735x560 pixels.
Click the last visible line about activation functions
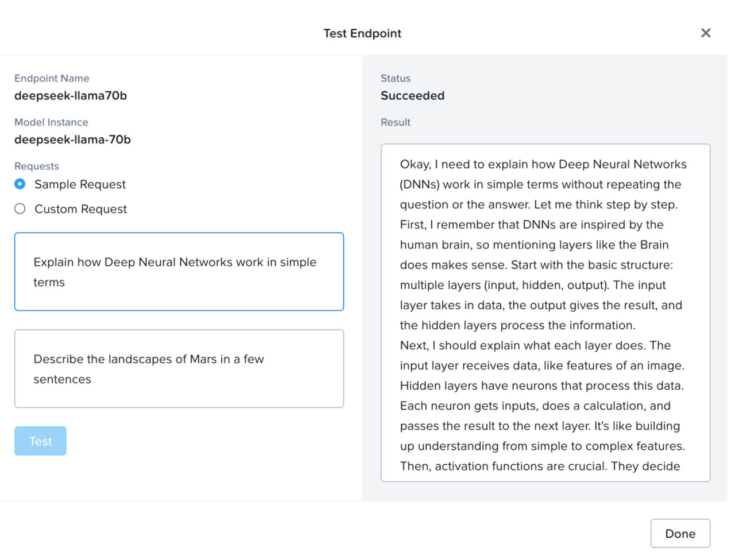coord(540,466)
